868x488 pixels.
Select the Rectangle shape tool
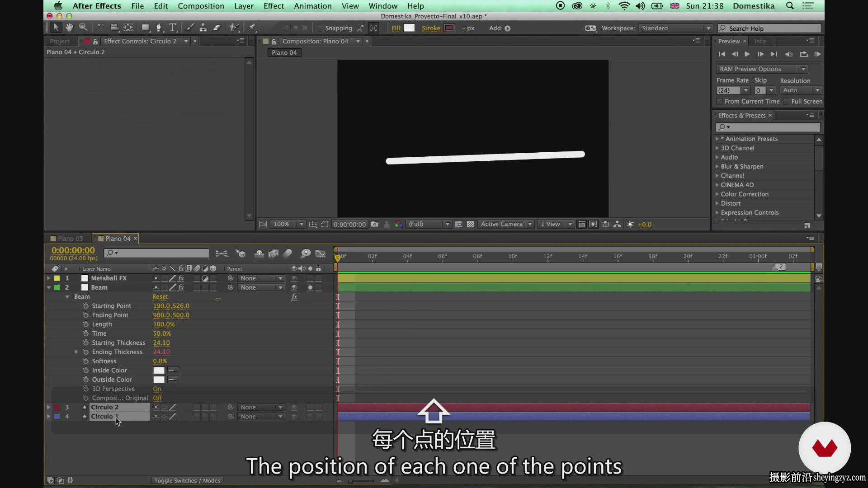145,28
